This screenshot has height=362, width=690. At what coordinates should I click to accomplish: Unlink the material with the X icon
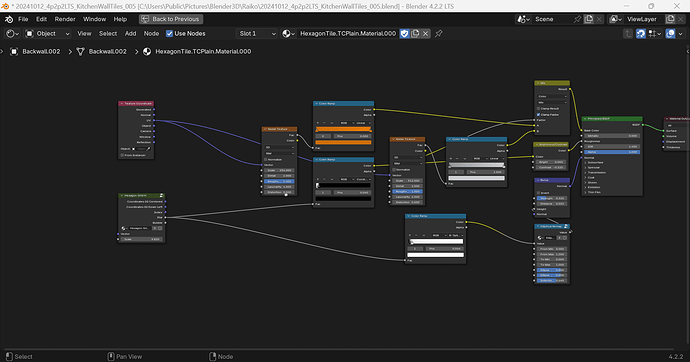(x=426, y=33)
